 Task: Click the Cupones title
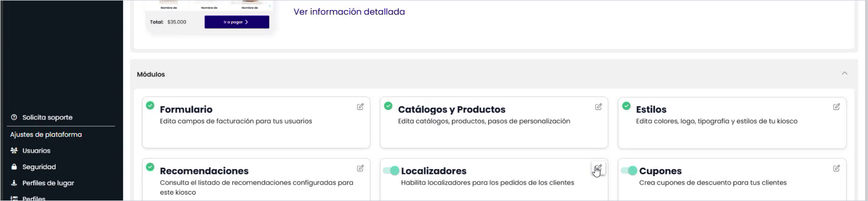[x=660, y=171]
